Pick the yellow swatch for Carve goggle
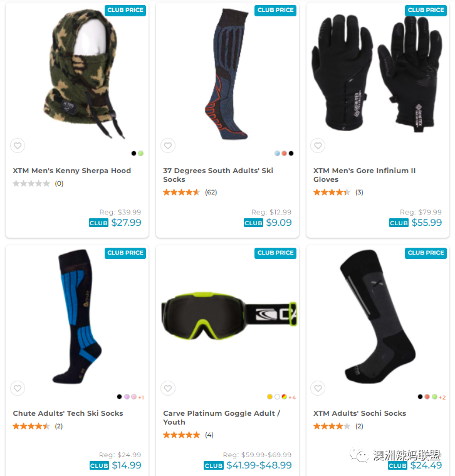 point(269,397)
